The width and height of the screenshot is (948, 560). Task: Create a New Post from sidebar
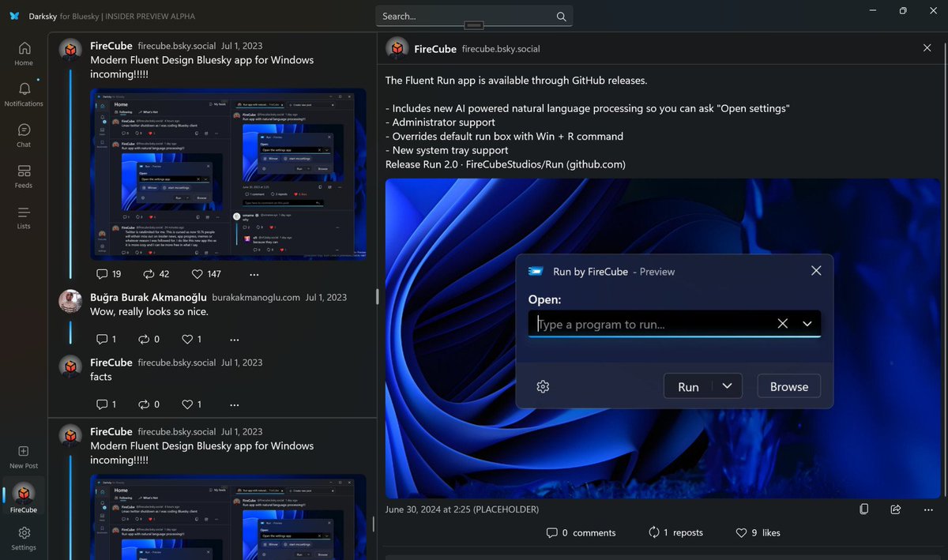point(24,457)
